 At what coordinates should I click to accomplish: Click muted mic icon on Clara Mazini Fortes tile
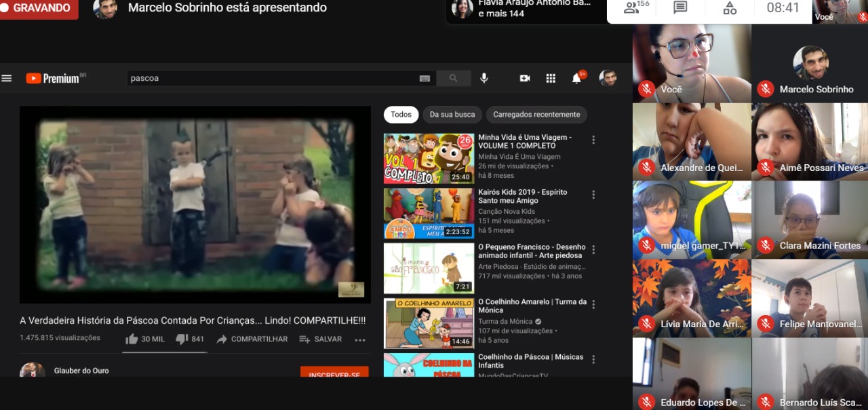(766, 245)
